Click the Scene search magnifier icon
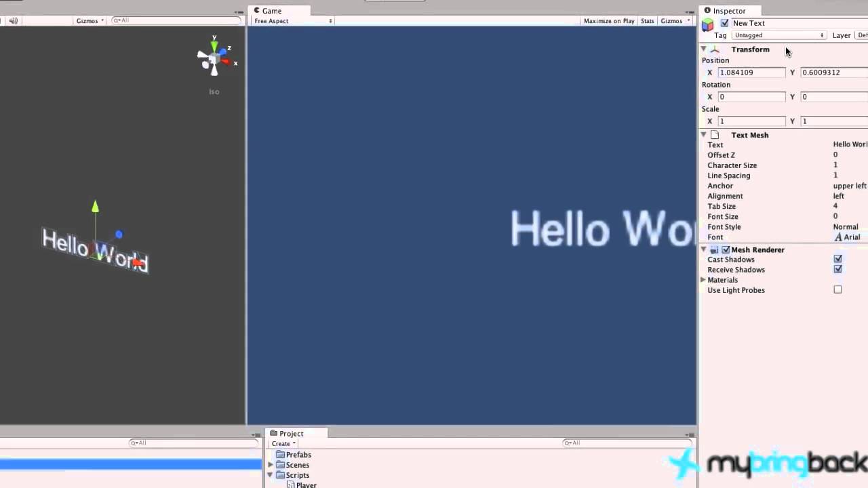Screen dimensions: 868x488 pyautogui.click(x=116, y=20)
